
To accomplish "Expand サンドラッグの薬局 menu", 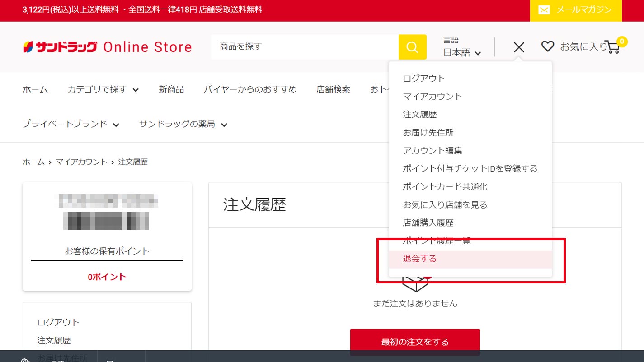I will click(183, 124).
